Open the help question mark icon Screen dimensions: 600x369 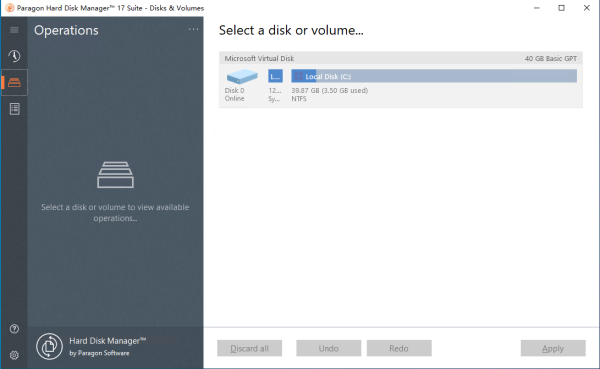click(x=14, y=329)
